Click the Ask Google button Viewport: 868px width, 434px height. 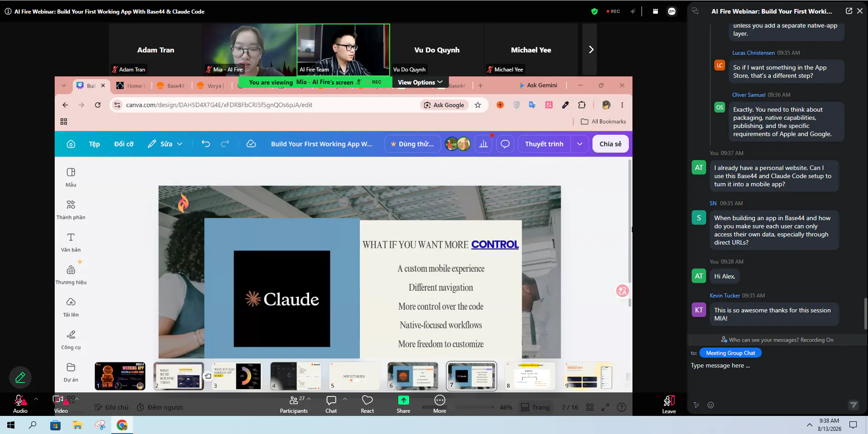tap(444, 105)
